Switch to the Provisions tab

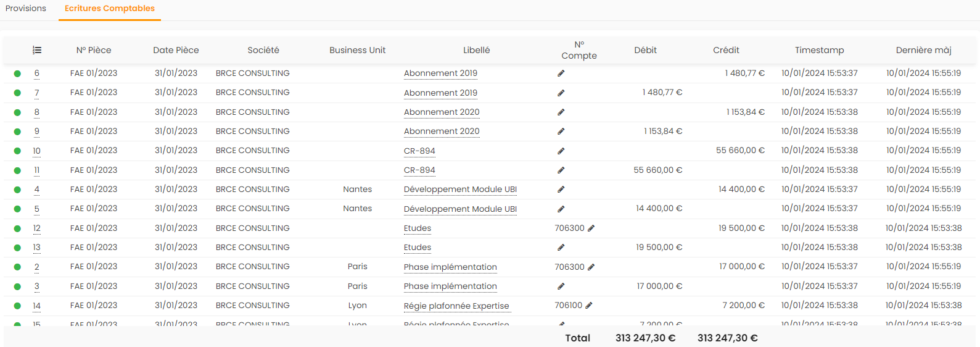pyautogui.click(x=26, y=9)
